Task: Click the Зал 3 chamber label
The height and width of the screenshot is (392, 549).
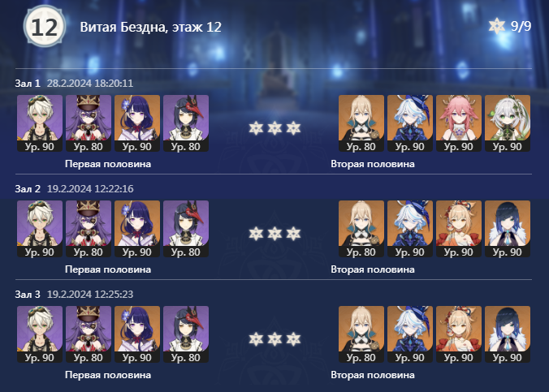Action: pos(28,294)
